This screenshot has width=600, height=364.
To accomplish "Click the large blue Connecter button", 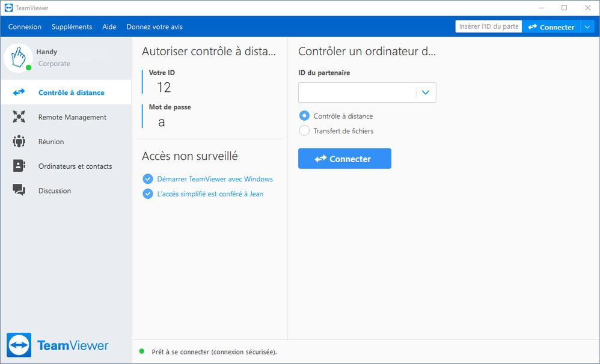I will (x=344, y=159).
